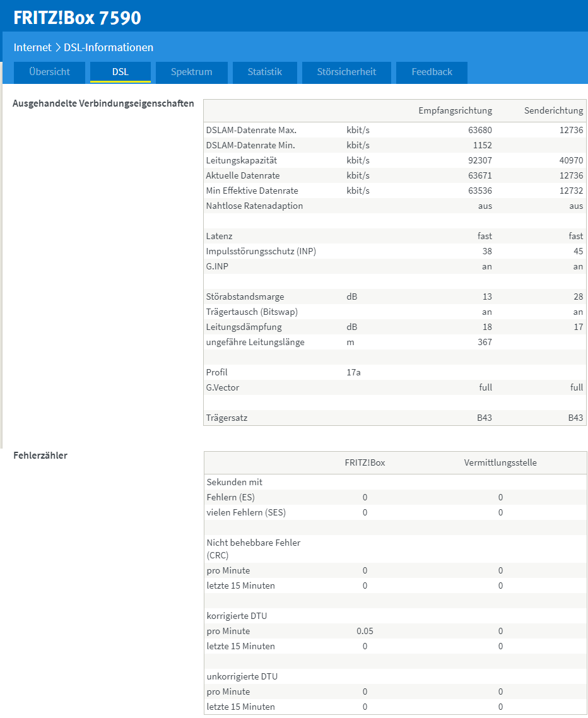This screenshot has width=588, height=718.
Task: Click the Internet breadcrumb link
Action: tap(33, 47)
